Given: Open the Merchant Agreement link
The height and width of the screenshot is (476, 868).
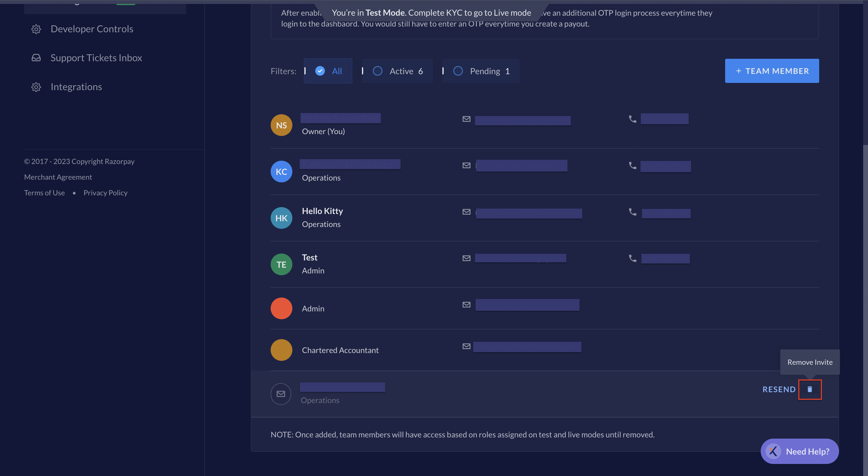Looking at the screenshot, I should (58, 177).
